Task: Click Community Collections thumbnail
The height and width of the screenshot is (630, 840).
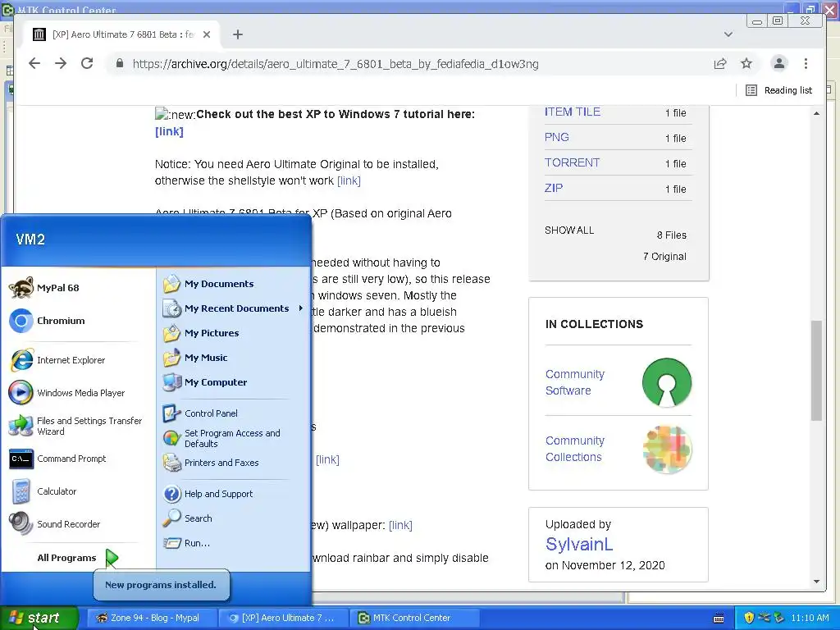Action: tap(667, 449)
